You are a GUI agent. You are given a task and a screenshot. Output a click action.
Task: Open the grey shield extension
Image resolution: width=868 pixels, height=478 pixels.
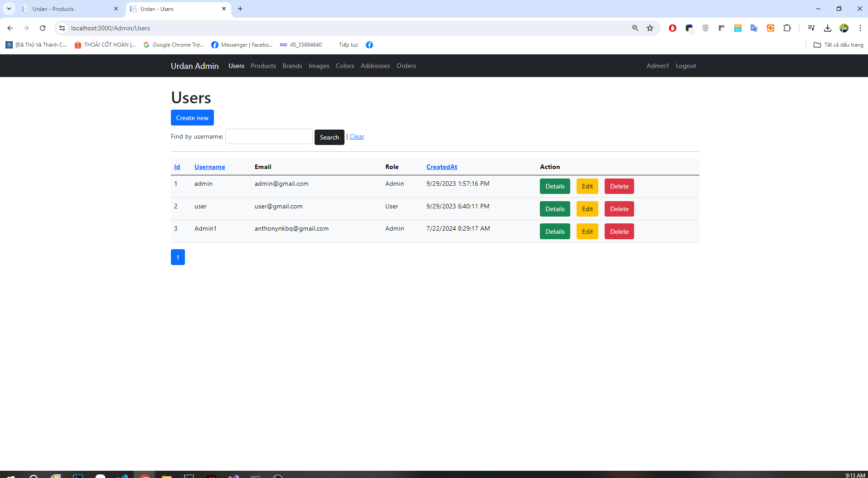pyautogui.click(x=705, y=28)
